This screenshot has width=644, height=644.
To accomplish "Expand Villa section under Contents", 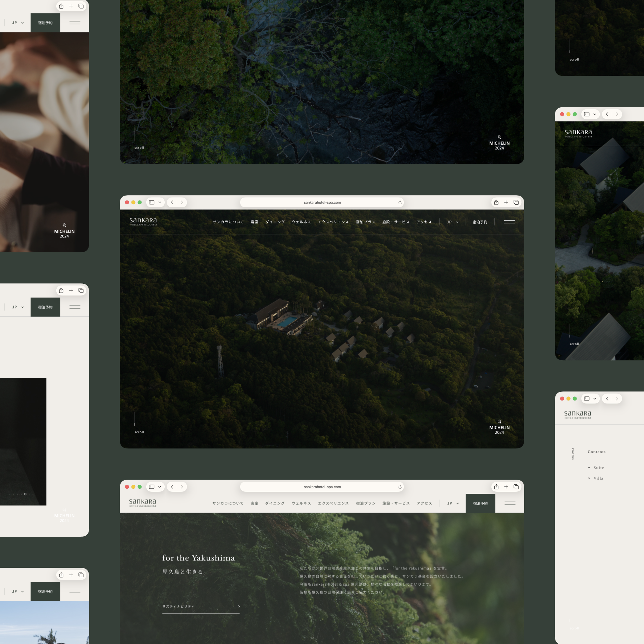I will 596,478.
